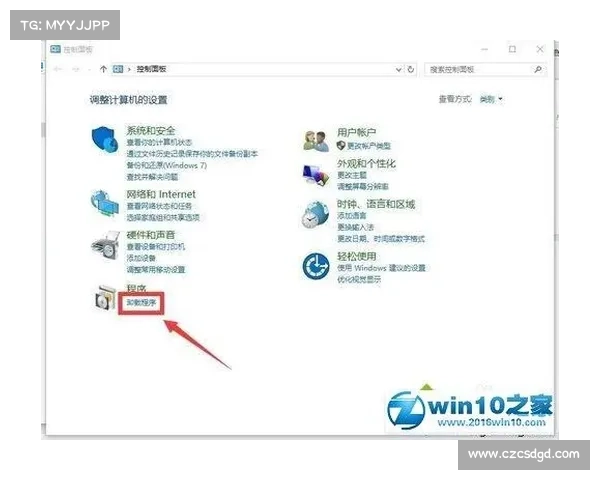Open 外观和个性化 heading link
Screen dimensions: 600x480
coord(366,163)
